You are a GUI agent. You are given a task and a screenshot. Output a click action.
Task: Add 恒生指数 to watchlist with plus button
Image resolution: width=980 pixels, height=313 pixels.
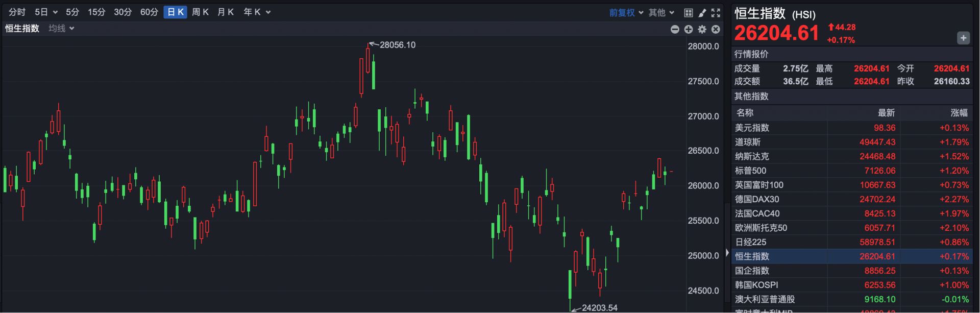pyautogui.click(x=963, y=38)
